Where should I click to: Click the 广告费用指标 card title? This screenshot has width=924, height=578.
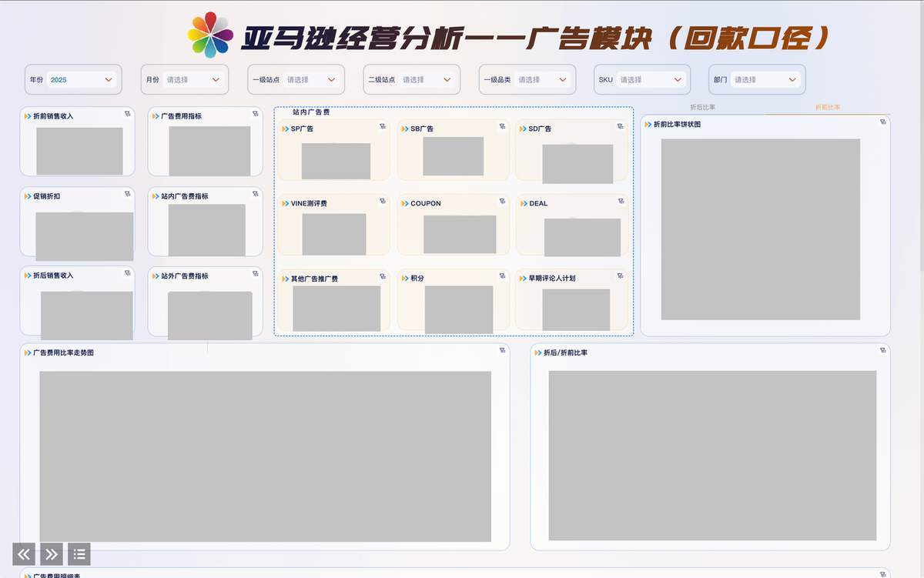pyautogui.click(x=181, y=116)
